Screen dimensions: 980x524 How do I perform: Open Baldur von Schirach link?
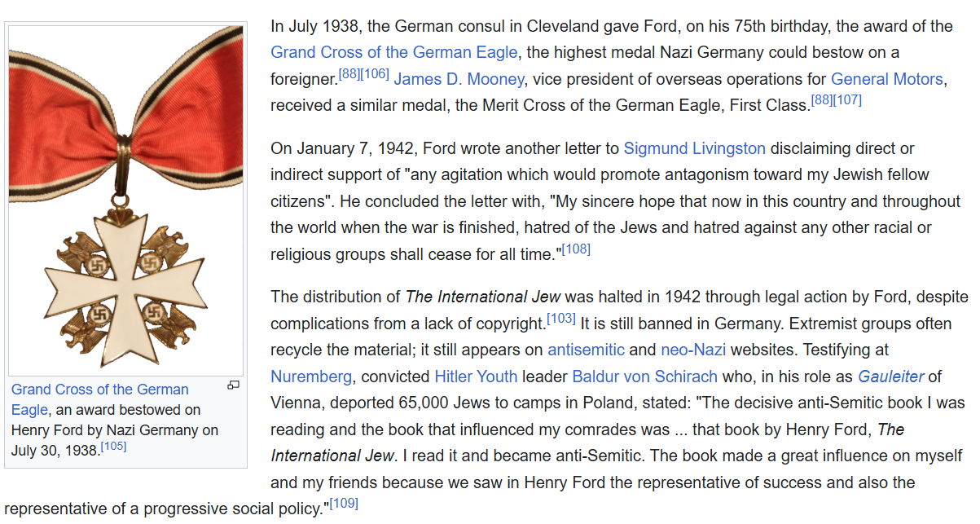(645, 376)
